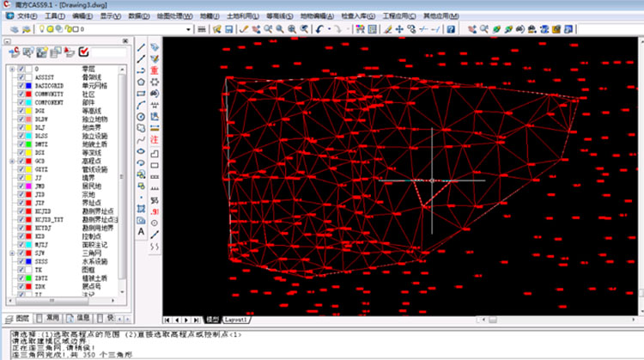The width and height of the screenshot is (644, 360).
Task: Click the green color swatch of layer DMTZ
Action: tap(28, 144)
